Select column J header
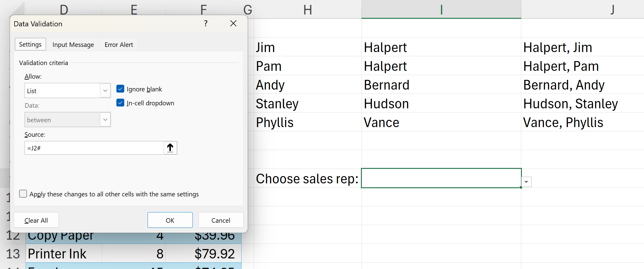The width and height of the screenshot is (644, 269). click(x=612, y=10)
